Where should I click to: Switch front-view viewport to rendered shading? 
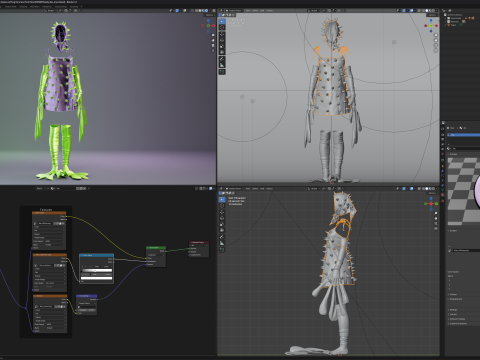click(x=433, y=10)
